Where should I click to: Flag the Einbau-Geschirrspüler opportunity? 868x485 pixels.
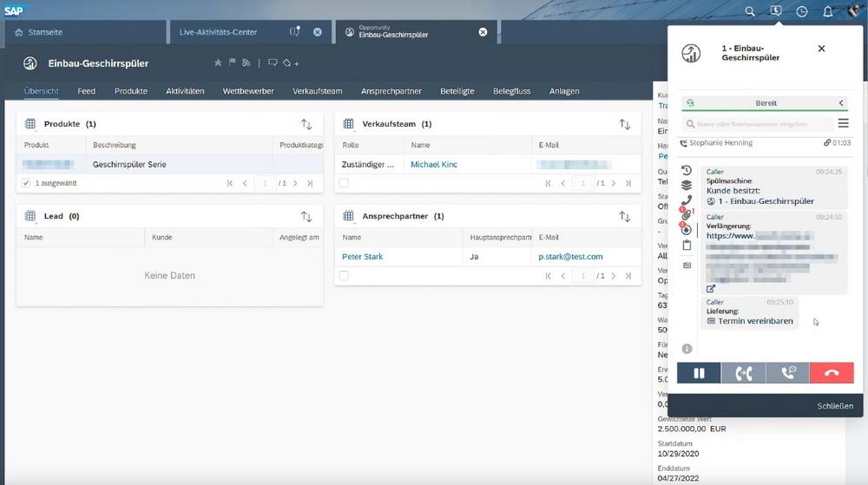tap(232, 62)
